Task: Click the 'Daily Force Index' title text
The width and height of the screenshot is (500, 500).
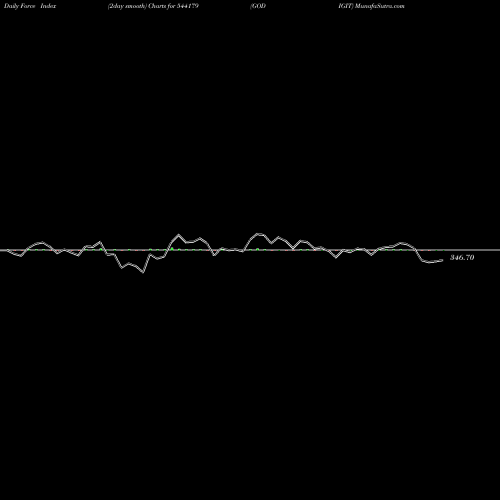Action: click(30, 6)
